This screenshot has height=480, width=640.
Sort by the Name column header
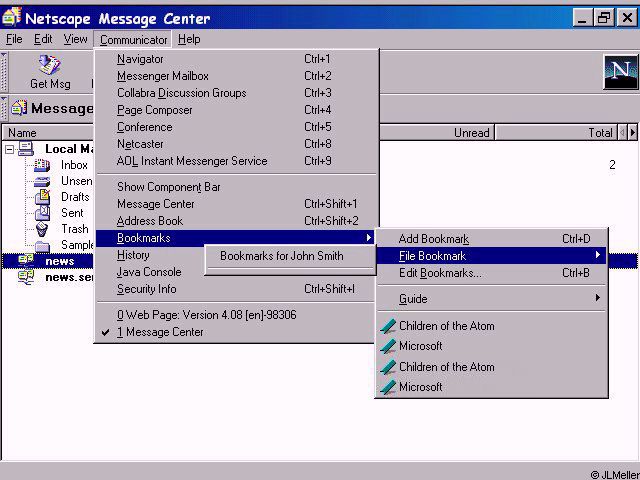click(x=48, y=133)
